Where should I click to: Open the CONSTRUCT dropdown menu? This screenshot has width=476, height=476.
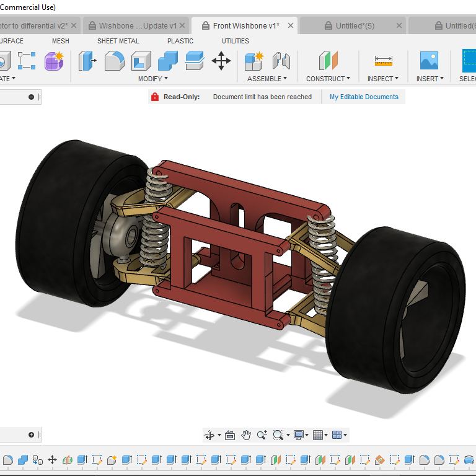pyautogui.click(x=328, y=79)
